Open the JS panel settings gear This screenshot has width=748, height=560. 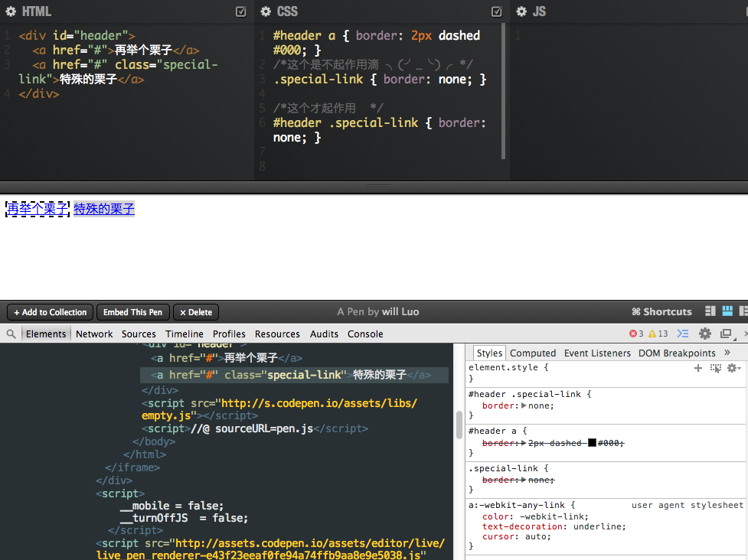(x=521, y=12)
